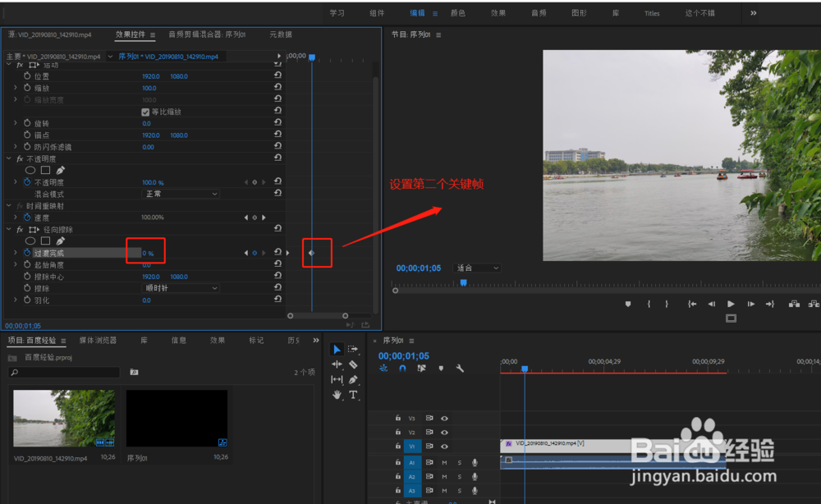Toggle animation stopwatch for 过渡完成
The width and height of the screenshot is (821, 504).
[27, 253]
